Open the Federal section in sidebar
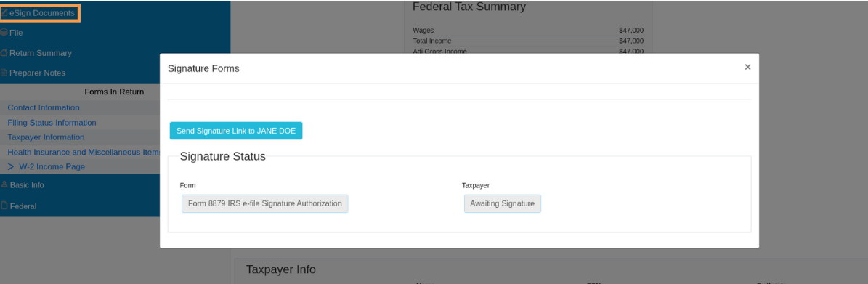Screen dimensions: 868x284 pos(23,206)
